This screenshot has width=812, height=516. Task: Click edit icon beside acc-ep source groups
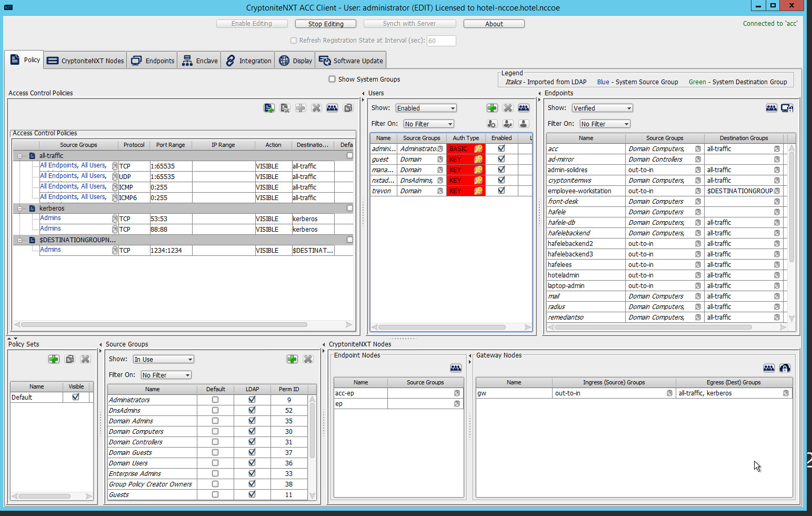coord(457,393)
